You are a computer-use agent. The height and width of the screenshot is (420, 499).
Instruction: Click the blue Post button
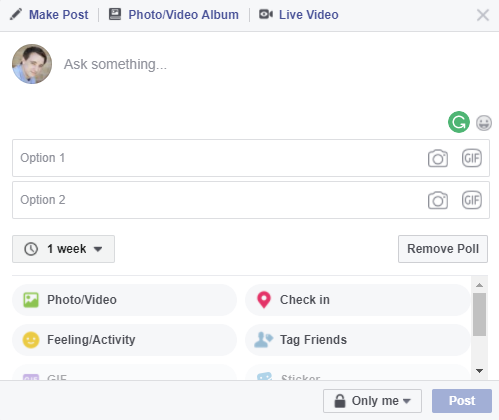[462, 401]
